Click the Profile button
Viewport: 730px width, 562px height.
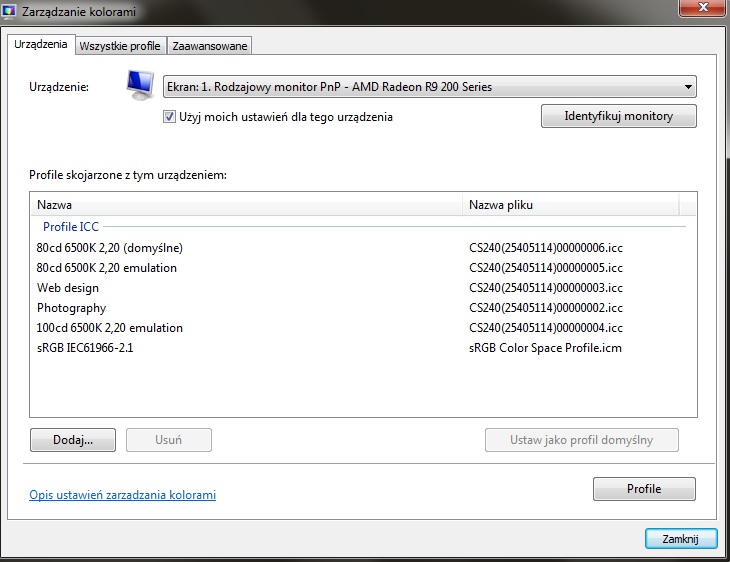pyautogui.click(x=644, y=489)
